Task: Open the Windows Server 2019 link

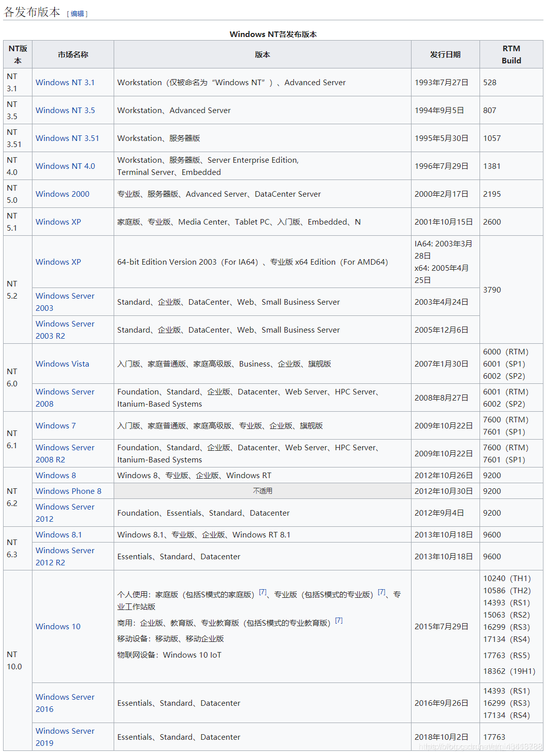Action: [x=65, y=737]
